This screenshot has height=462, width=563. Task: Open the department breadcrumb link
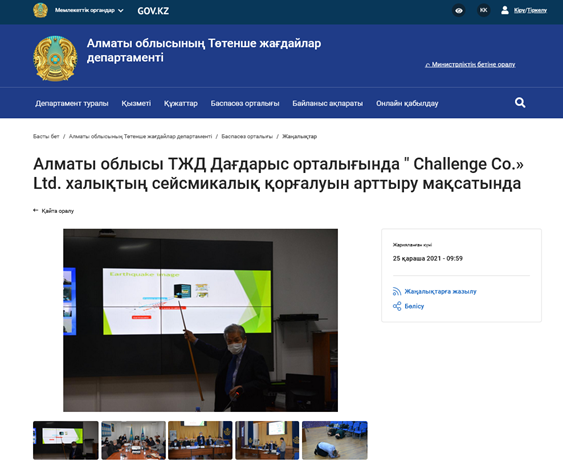pos(140,136)
